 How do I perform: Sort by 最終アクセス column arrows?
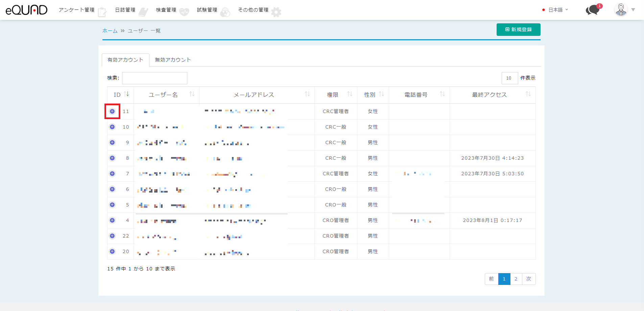[x=528, y=94]
